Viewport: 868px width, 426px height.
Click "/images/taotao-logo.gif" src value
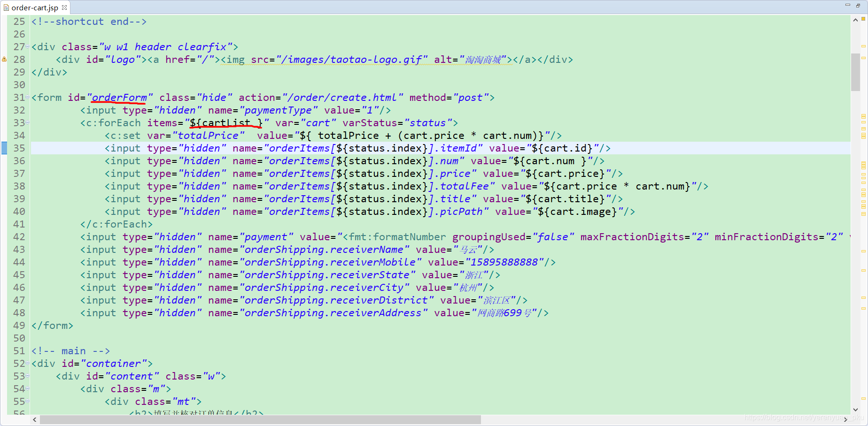point(351,60)
